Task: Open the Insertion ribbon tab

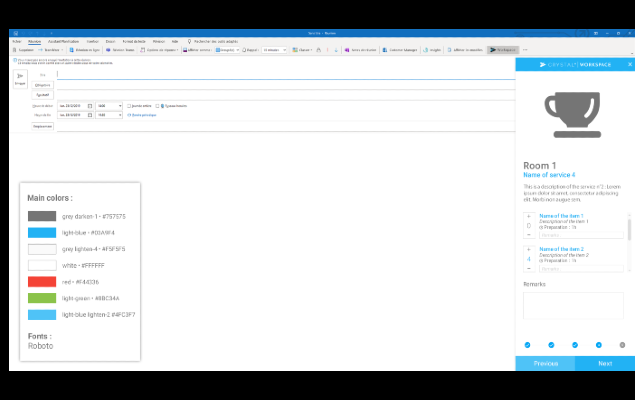Action: pyautogui.click(x=93, y=41)
